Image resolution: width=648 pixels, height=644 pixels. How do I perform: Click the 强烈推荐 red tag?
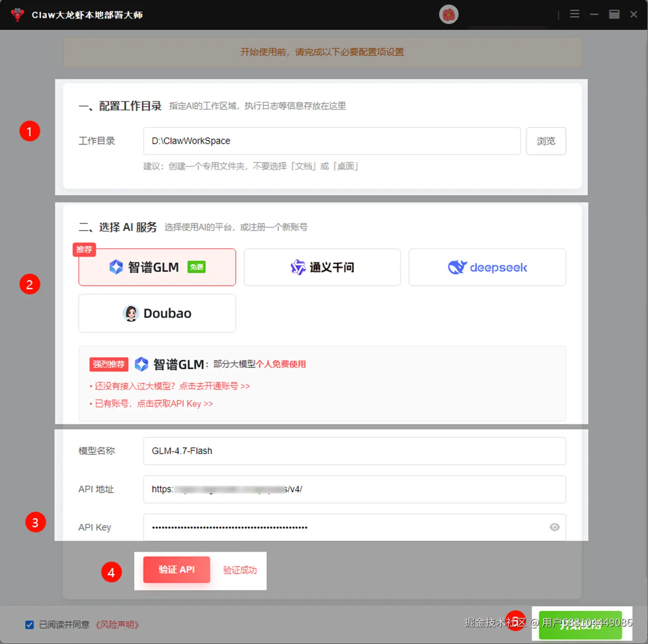(109, 364)
